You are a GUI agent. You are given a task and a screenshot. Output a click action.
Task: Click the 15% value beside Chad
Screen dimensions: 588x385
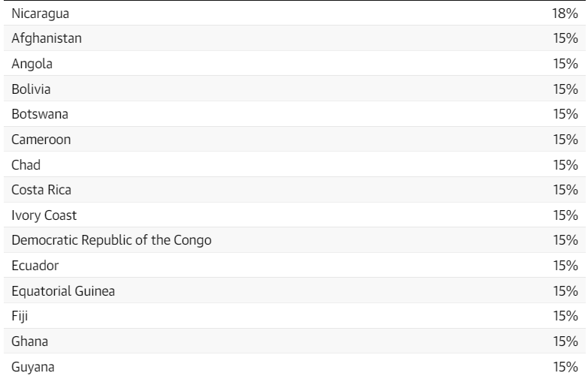(565, 165)
